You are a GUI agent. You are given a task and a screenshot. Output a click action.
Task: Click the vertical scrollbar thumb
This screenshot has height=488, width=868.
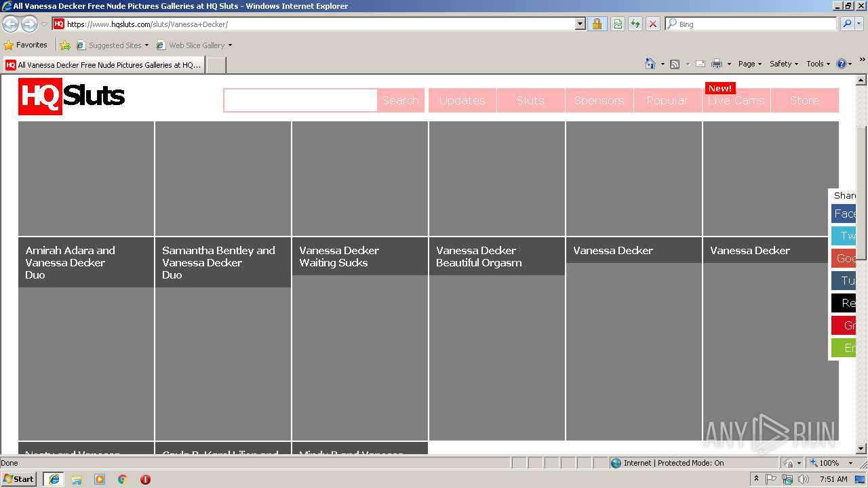pyautogui.click(x=861, y=193)
